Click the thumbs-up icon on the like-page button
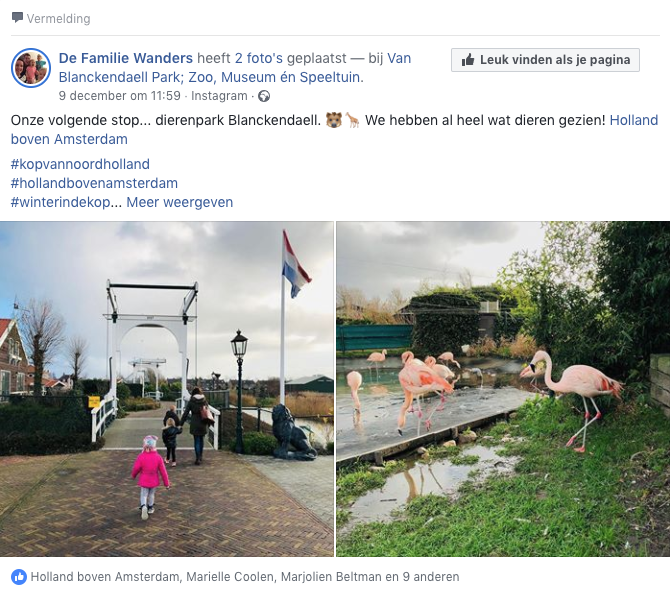Screen dimensions: 671x596 pos(468,60)
